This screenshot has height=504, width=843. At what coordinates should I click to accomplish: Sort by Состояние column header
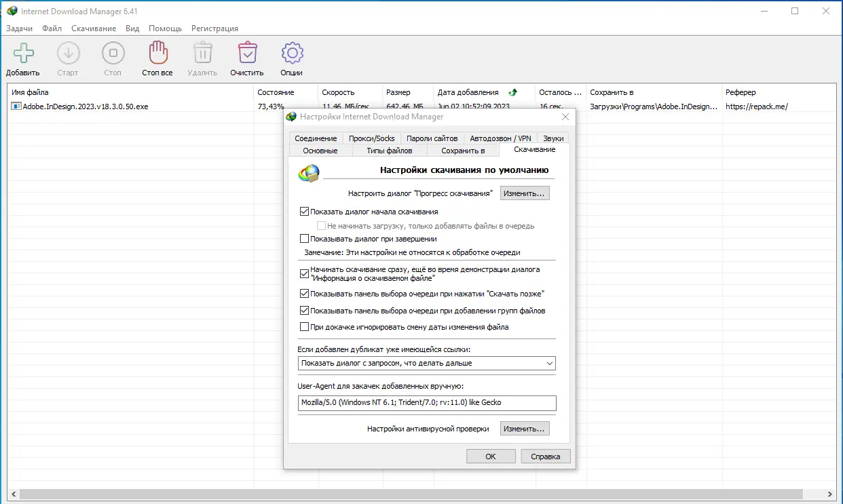click(x=286, y=92)
